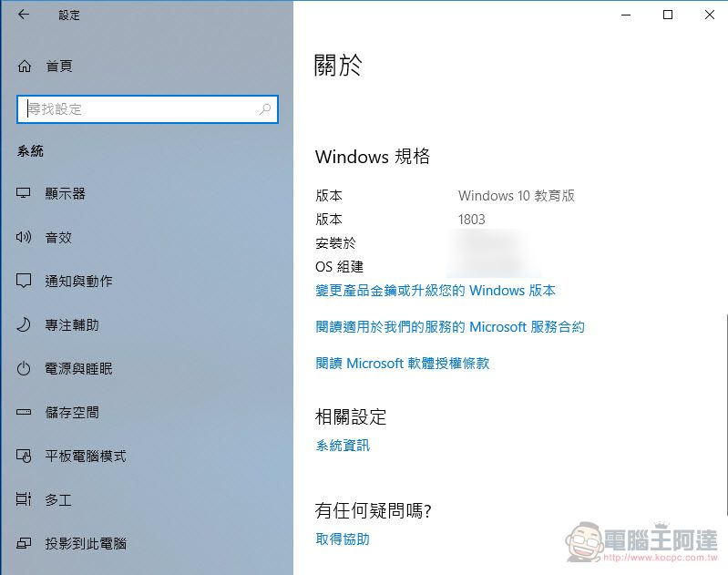
Task: Select the 顯示器 display icon
Action: [23, 193]
